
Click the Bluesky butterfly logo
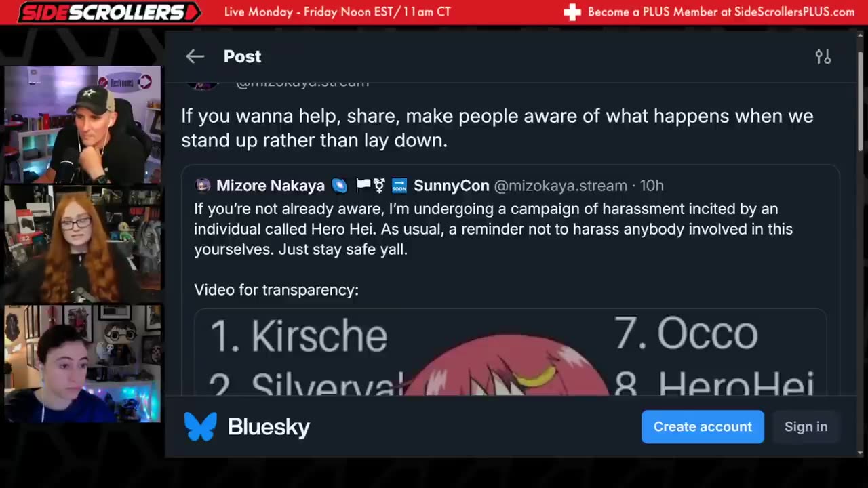[200, 426]
